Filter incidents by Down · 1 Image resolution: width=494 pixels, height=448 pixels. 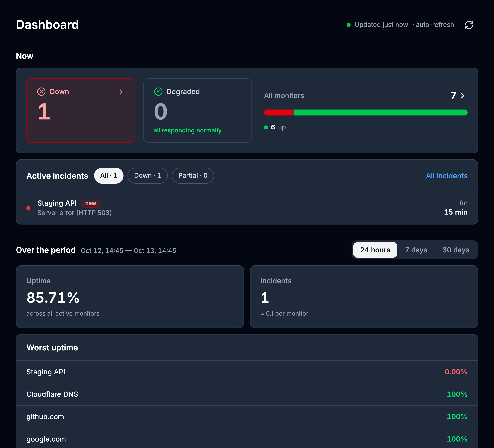148,176
